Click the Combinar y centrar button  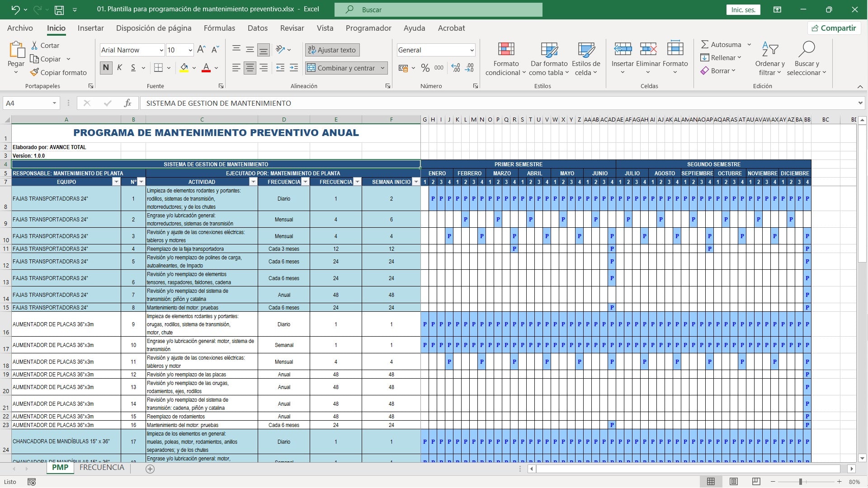click(x=342, y=68)
